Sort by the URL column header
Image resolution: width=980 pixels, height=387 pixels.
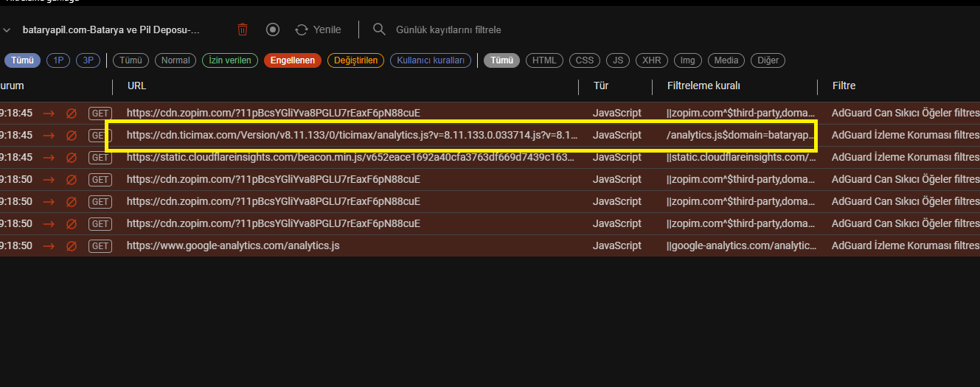point(136,86)
